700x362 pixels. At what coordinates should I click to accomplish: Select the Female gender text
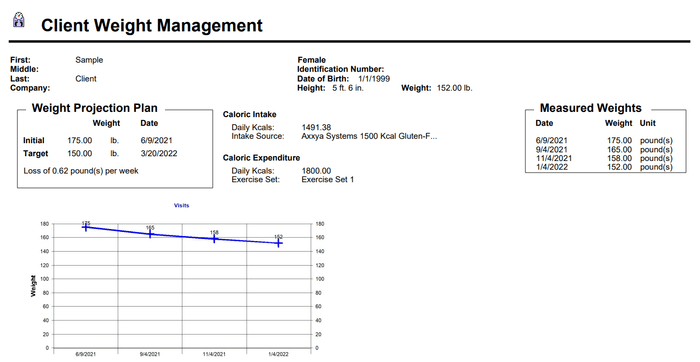(312, 60)
